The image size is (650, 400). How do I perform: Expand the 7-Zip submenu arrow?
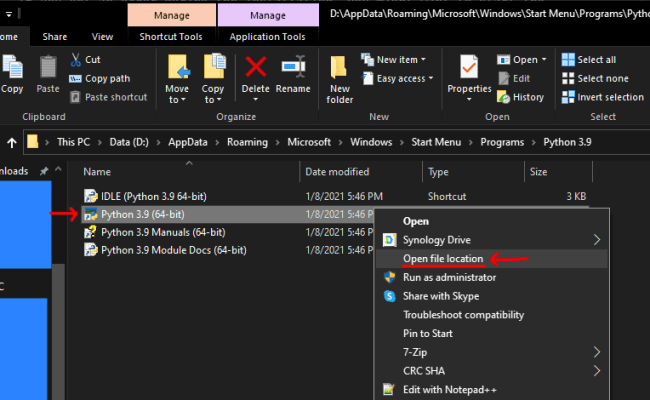(597, 352)
